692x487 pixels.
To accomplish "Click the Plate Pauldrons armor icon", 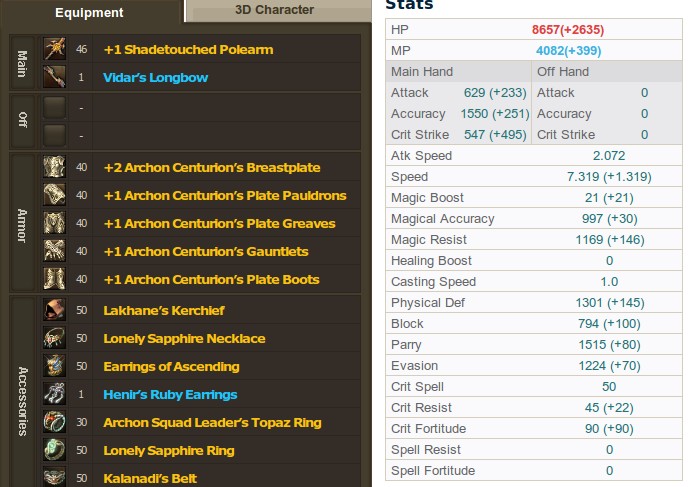I will [x=55, y=195].
